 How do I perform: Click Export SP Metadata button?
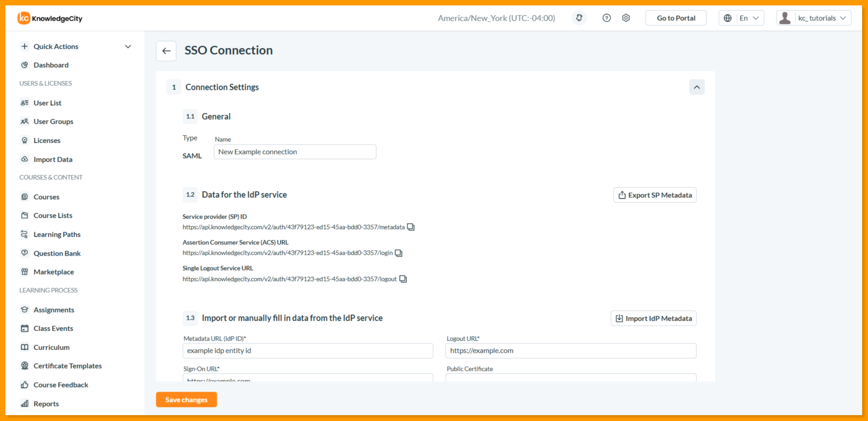click(655, 195)
